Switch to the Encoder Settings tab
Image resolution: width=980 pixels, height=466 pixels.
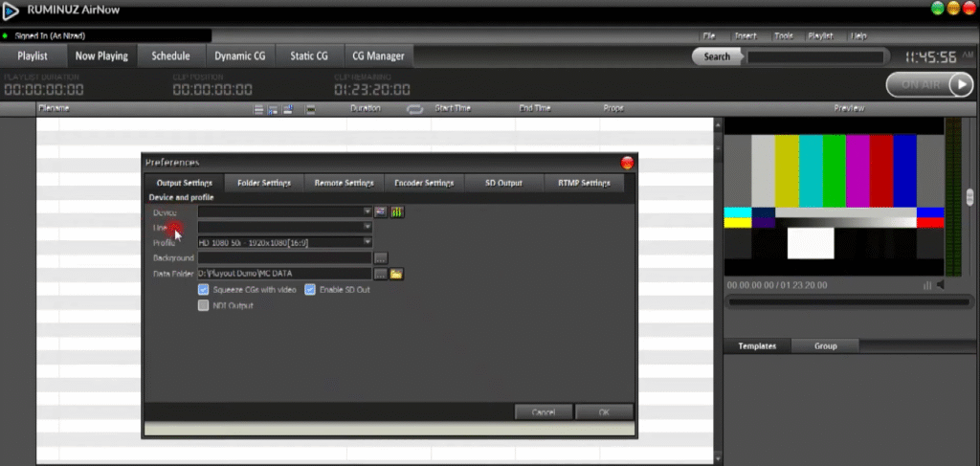point(424,183)
